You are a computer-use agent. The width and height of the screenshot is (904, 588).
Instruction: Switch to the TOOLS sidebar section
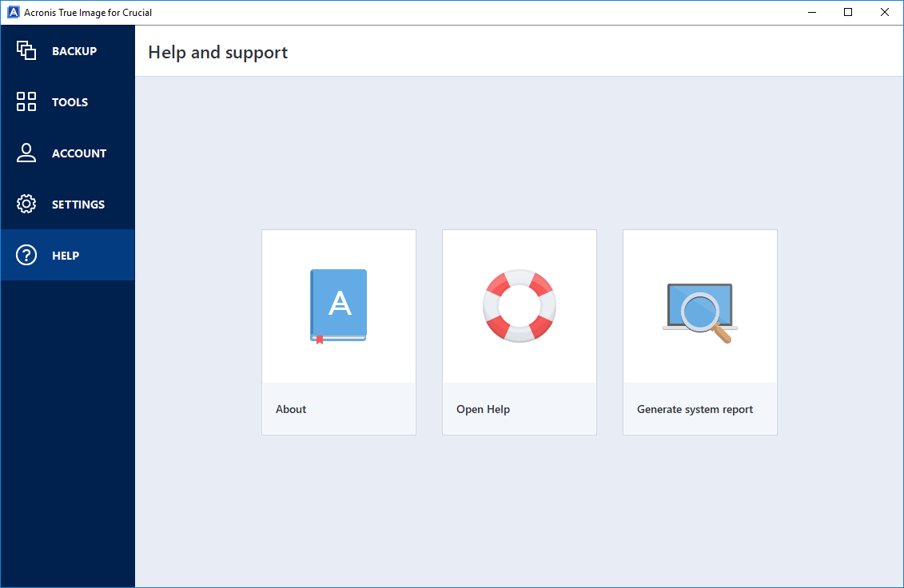(x=70, y=102)
